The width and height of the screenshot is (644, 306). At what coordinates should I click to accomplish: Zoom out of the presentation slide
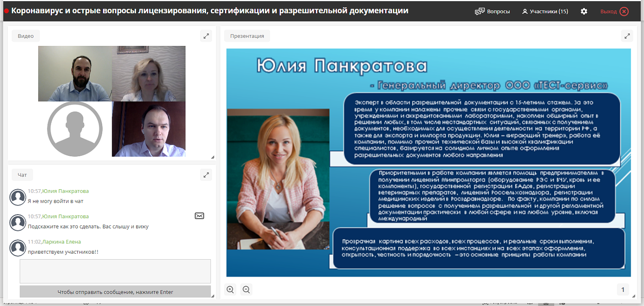tap(246, 290)
